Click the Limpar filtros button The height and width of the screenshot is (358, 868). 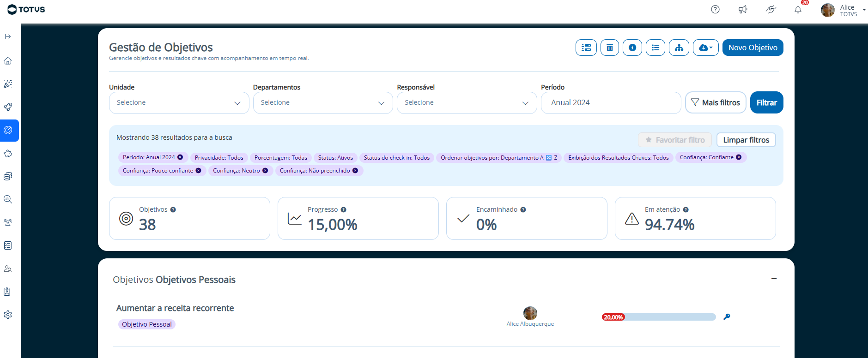click(x=746, y=140)
